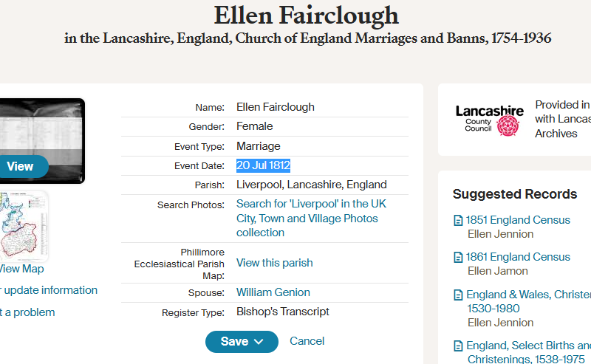Open View this parish link

coord(274,263)
